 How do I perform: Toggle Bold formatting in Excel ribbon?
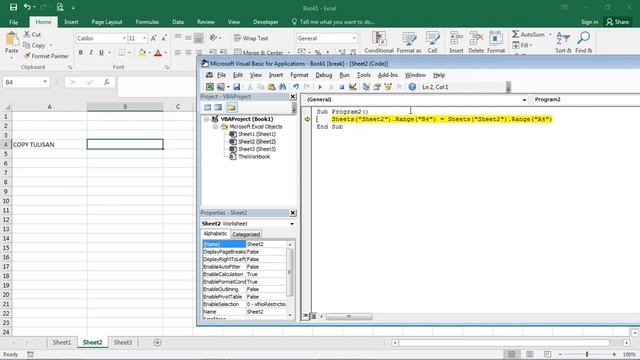point(81,53)
